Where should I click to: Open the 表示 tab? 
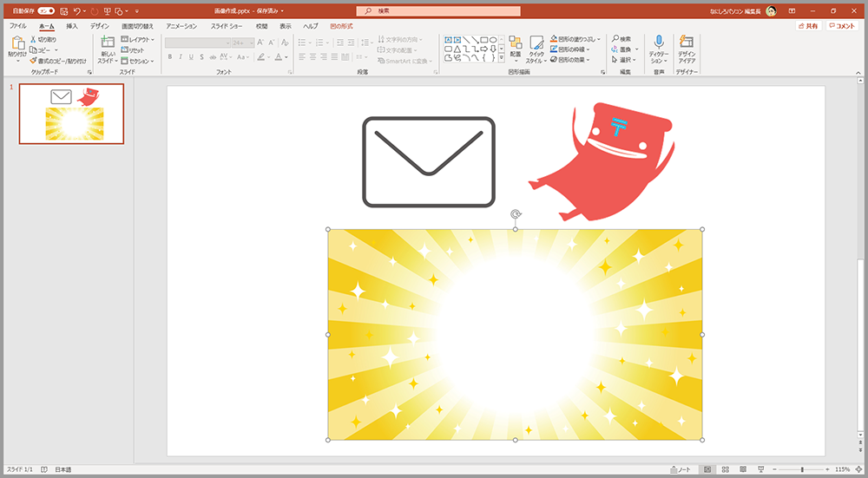coord(285,26)
